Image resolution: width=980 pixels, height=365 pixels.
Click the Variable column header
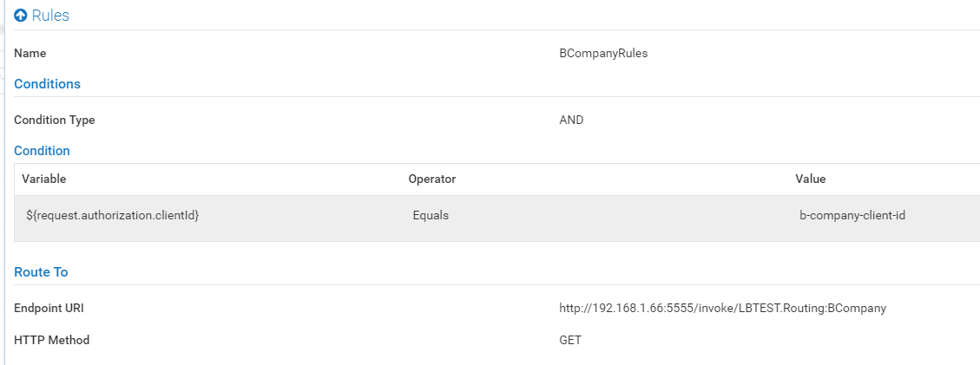(44, 179)
